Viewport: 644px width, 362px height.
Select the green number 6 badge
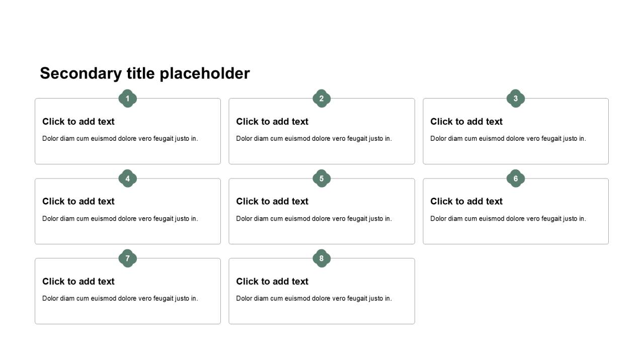click(516, 178)
